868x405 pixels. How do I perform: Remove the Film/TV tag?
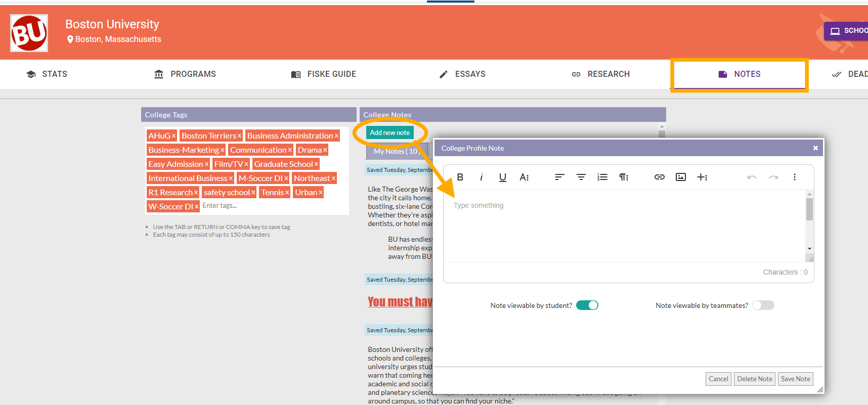coord(246,164)
